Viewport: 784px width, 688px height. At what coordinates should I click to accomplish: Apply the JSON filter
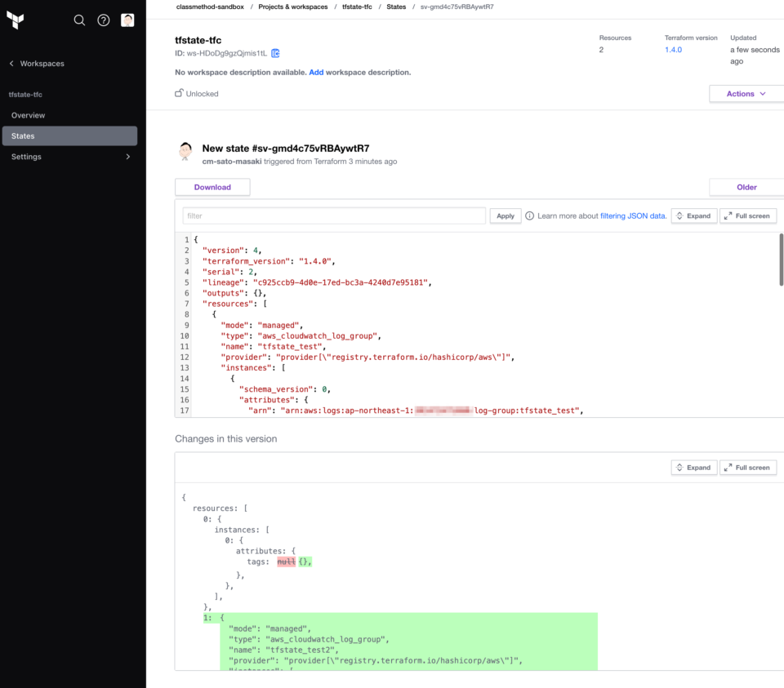pos(506,215)
